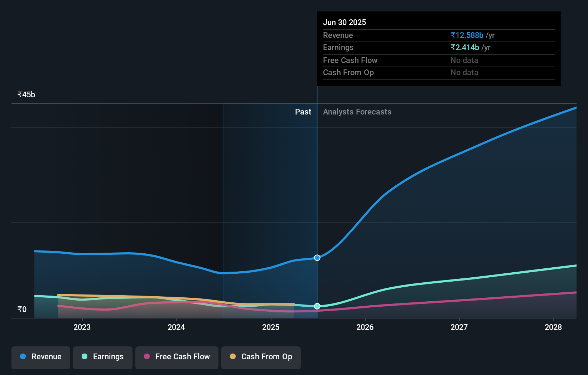
Task: Toggle the Free Cash Flow series visibility
Action: (177, 357)
